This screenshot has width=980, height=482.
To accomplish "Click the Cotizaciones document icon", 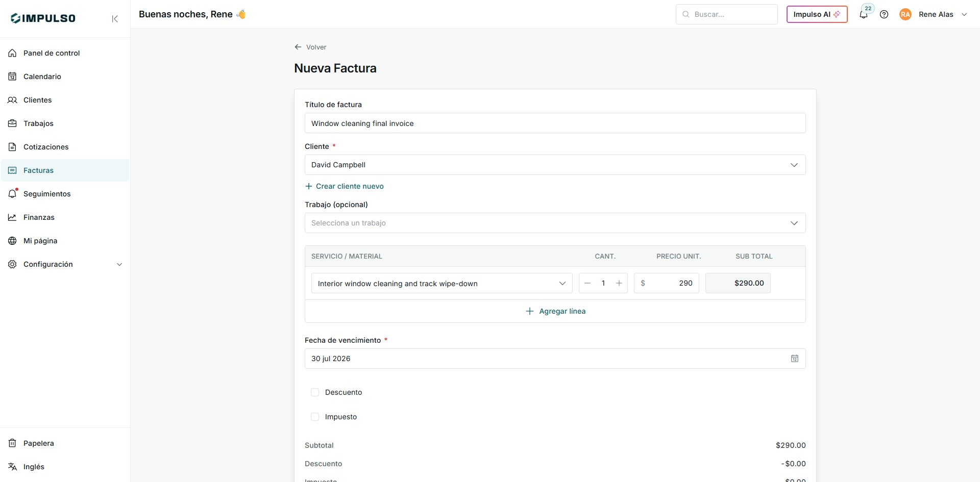I will tap(12, 147).
